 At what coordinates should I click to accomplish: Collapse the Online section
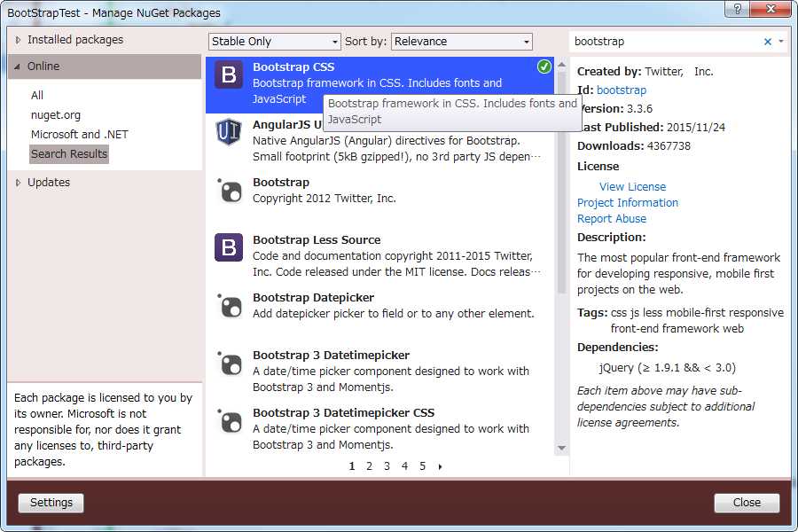18,66
